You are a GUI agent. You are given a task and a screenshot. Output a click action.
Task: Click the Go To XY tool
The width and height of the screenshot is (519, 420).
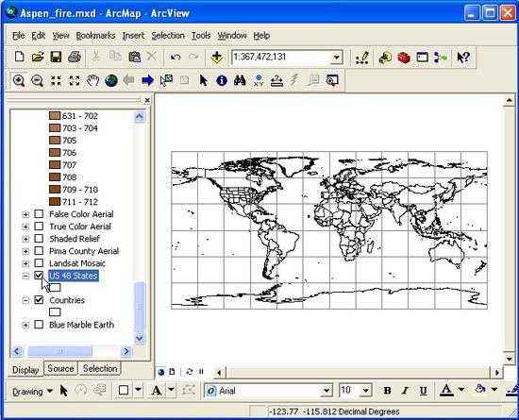[x=259, y=80]
